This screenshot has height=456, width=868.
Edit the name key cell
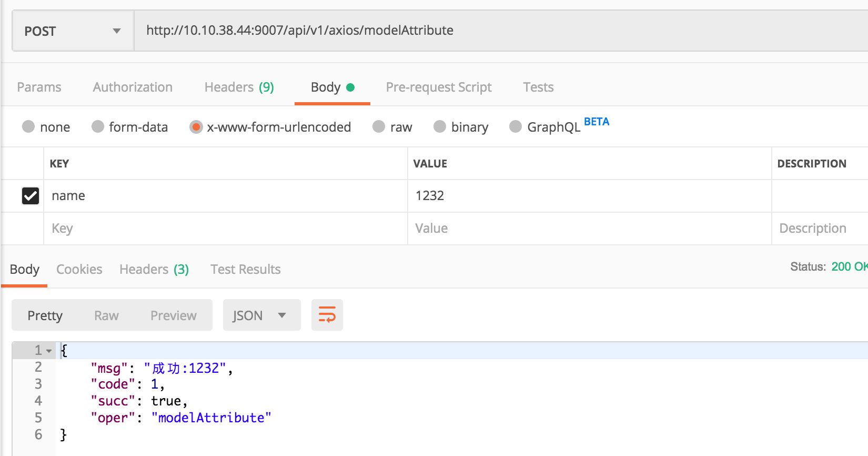(x=226, y=196)
